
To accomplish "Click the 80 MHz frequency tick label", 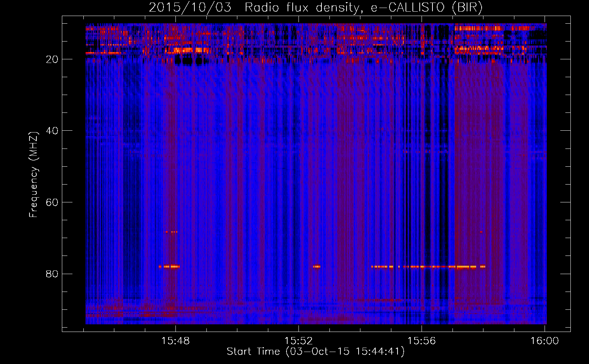I will pos(52,274).
